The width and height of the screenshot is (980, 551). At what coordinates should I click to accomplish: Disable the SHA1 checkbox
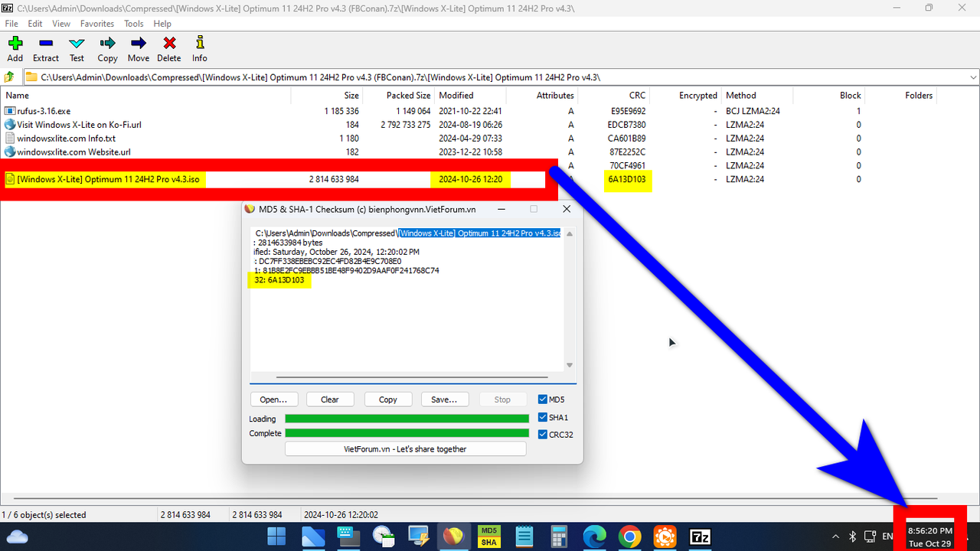[544, 417]
